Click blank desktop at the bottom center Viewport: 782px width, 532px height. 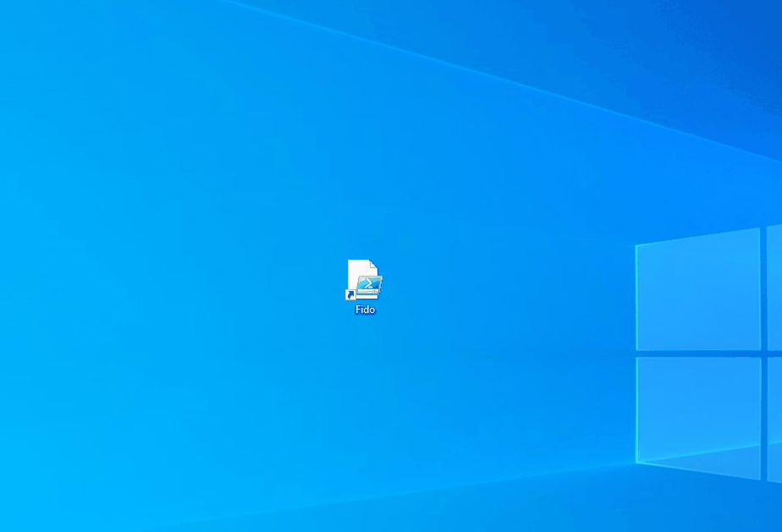389,499
